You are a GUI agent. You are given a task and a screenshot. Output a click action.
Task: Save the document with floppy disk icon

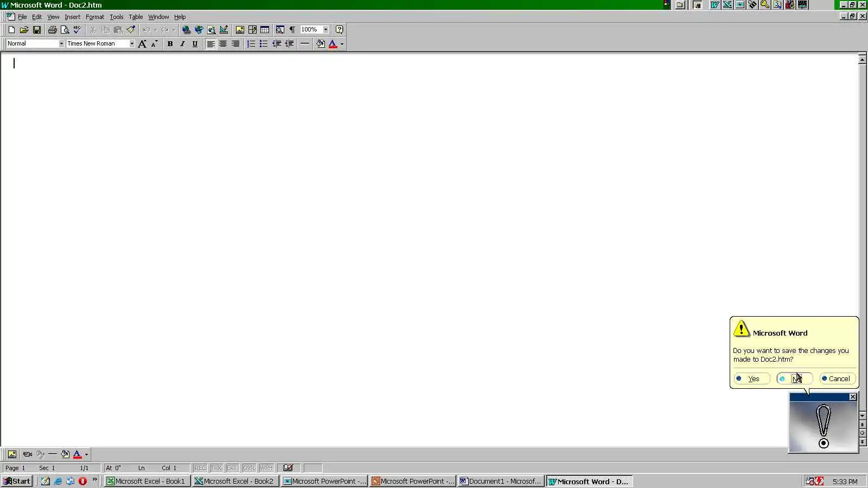[x=37, y=30]
